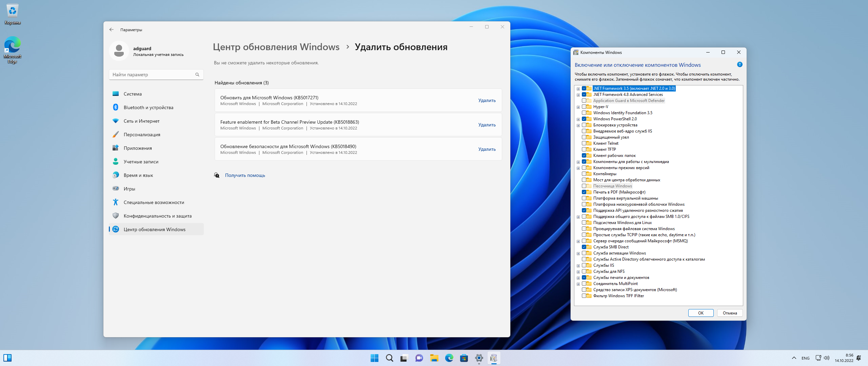Click Центр обновления Windows breadcrumb
Viewport: 868px width, 366px height.
(x=276, y=47)
